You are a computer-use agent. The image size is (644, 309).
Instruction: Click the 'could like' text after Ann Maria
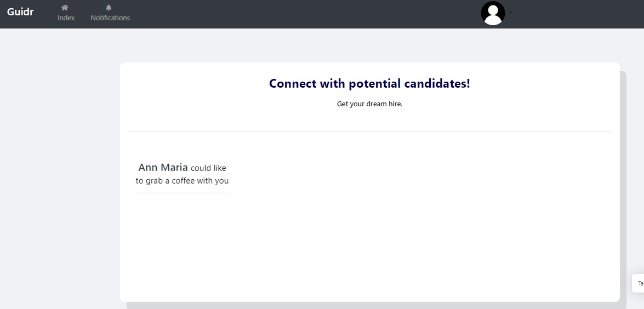(208, 168)
